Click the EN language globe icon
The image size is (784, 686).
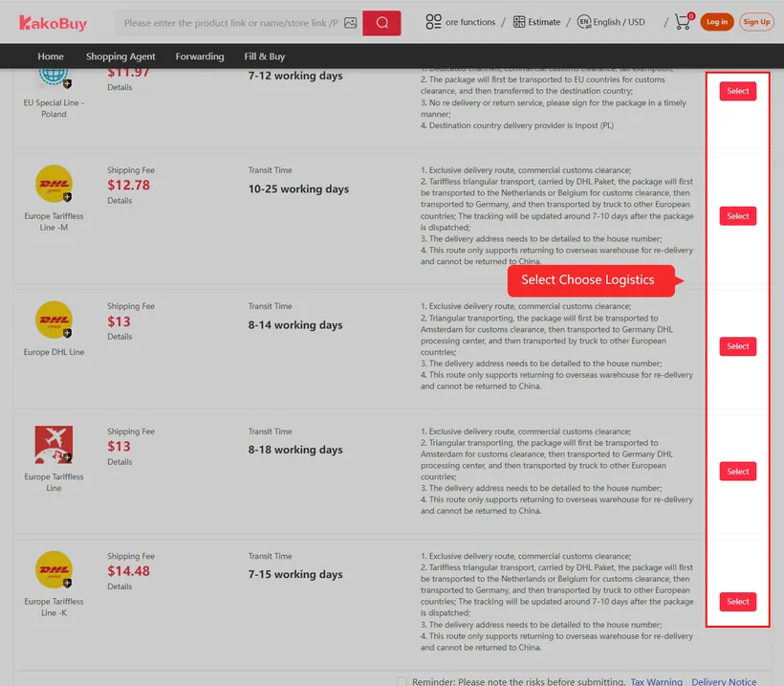(x=583, y=21)
